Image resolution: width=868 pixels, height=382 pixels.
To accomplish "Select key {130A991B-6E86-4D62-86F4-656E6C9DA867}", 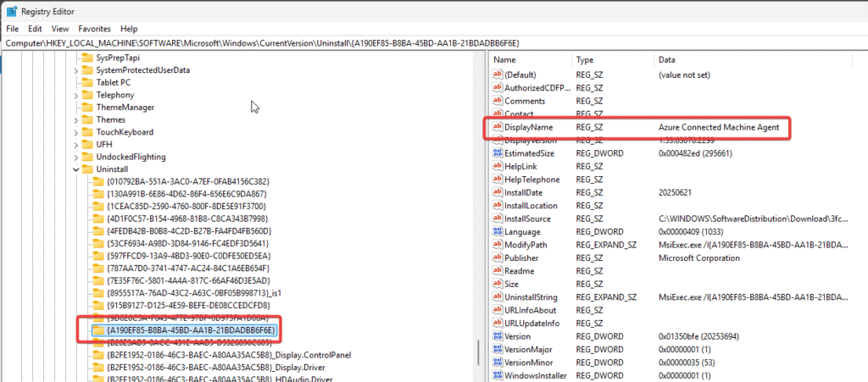I will tap(187, 193).
